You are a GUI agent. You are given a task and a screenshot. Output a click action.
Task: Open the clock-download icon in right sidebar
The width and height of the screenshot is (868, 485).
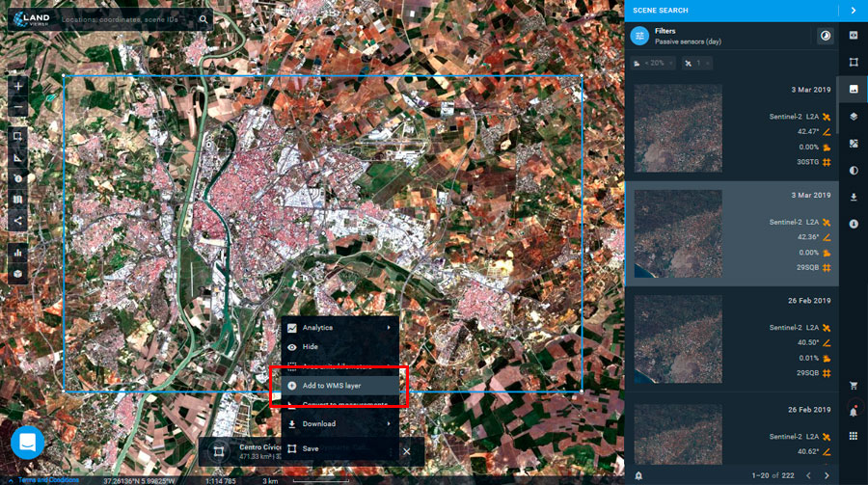coord(854,224)
